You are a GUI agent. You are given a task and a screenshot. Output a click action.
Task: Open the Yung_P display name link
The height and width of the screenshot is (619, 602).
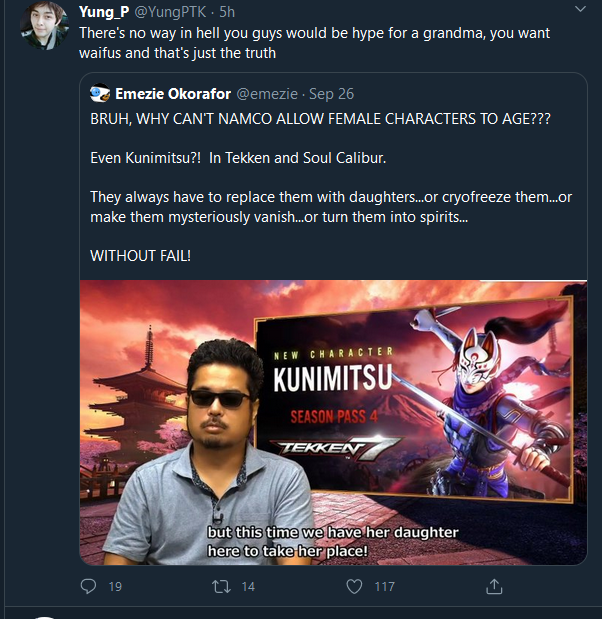[x=104, y=12]
